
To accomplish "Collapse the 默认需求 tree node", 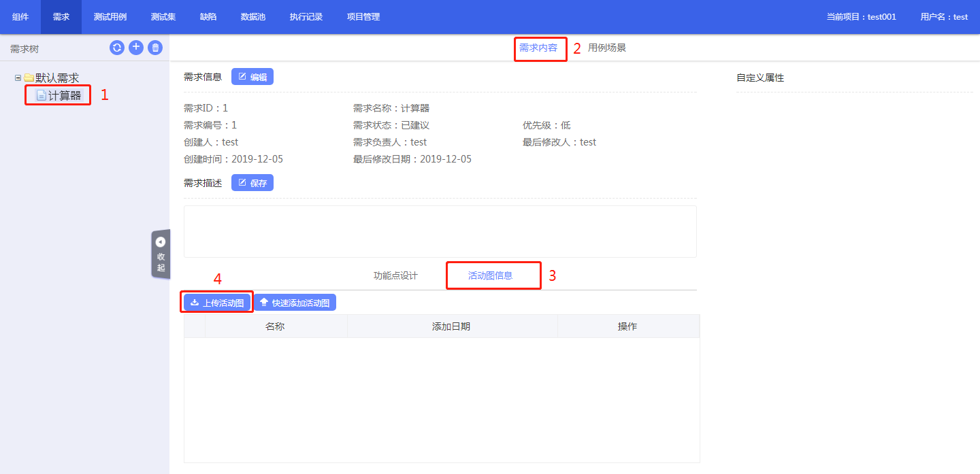I will click(18, 78).
